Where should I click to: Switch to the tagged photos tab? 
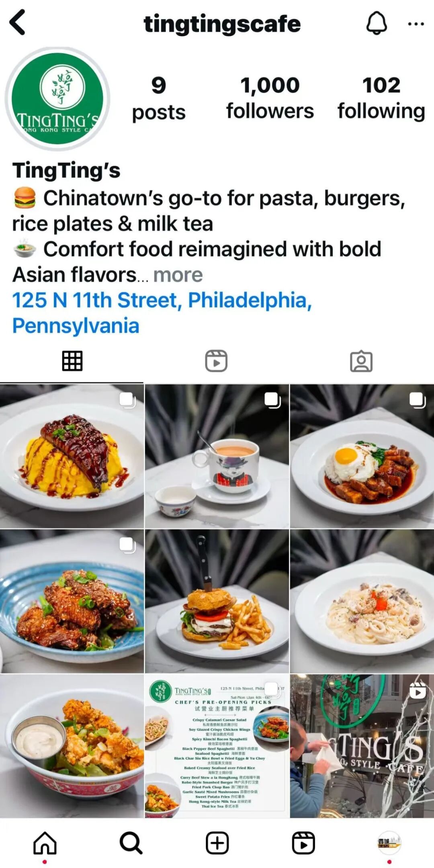click(x=361, y=361)
